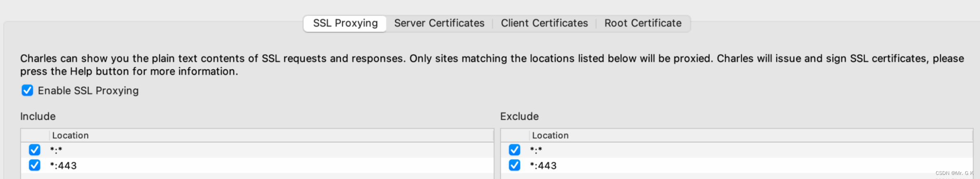Select the *:* location text in Include list
This screenshot has width=980, height=179.
56,150
